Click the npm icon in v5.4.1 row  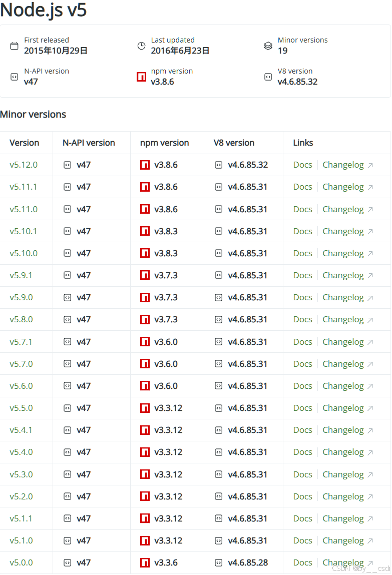145,430
